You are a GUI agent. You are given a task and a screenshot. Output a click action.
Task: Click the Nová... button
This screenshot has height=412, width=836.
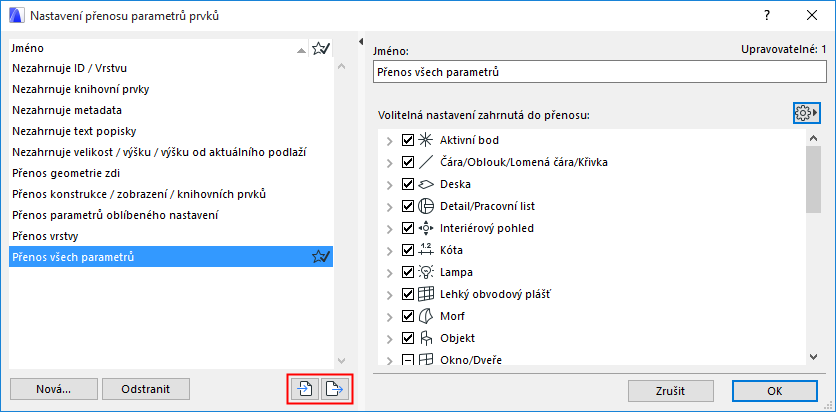(x=54, y=389)
